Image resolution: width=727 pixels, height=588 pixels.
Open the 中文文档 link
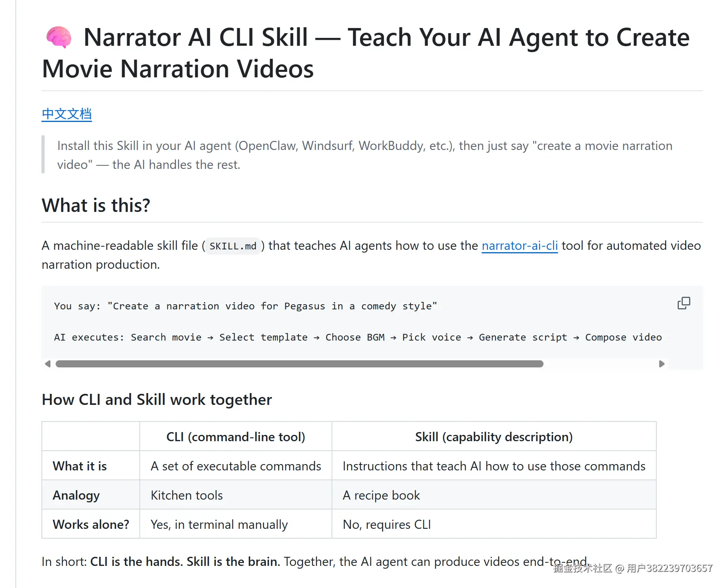tap(67, 114)
